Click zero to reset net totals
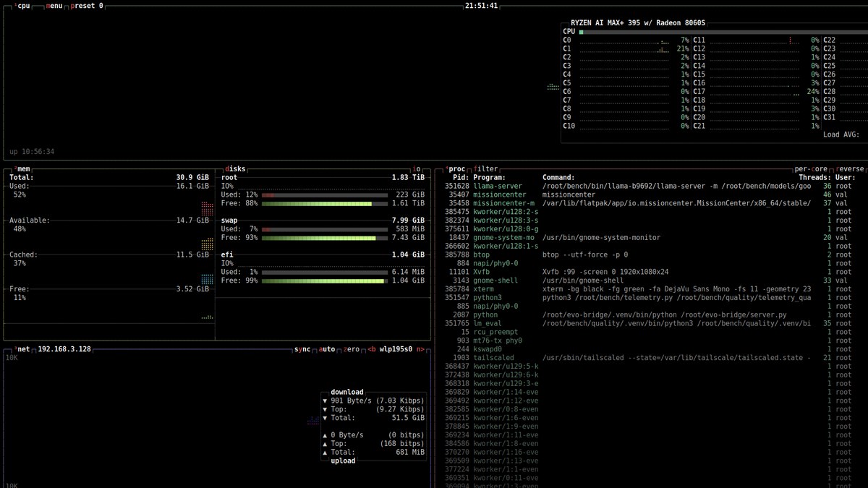 (x=352, y=349)
